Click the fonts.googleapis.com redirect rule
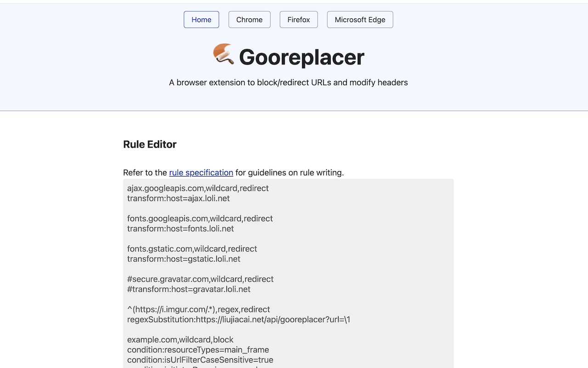This screenshot has width=588, height=368. pyautogui.click(x=200, y=218)
